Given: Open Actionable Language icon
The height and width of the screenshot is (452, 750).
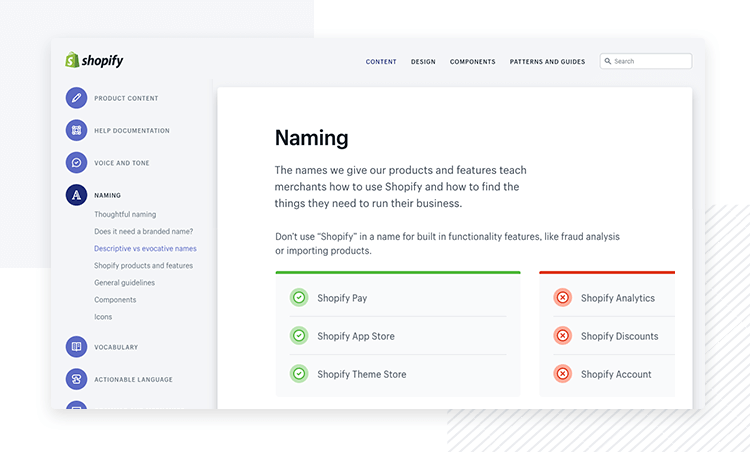Looking at the screenshot, I should coord(76,379).
